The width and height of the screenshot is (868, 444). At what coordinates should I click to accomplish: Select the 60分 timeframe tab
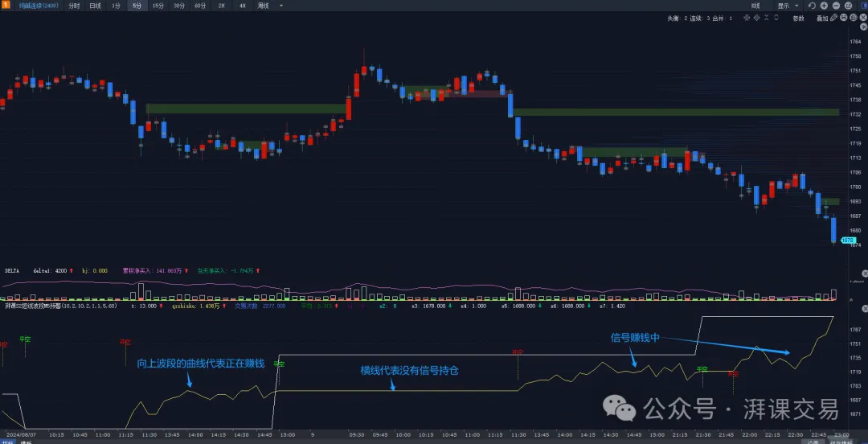(200, 6)
